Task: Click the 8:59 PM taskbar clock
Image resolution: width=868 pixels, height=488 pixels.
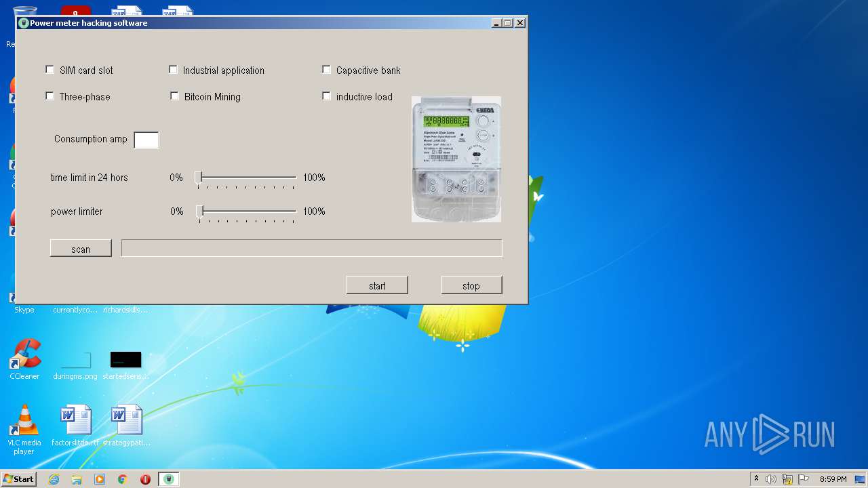Action: pos(833,479)
